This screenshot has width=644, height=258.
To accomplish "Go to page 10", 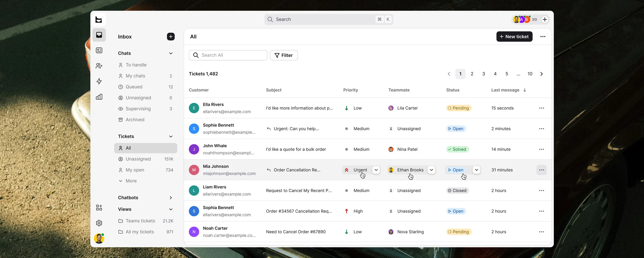I will tap(530, 74).
